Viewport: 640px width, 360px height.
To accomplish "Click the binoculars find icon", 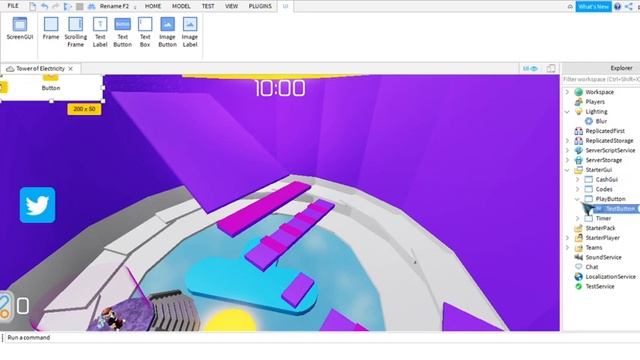I will 91,6.
